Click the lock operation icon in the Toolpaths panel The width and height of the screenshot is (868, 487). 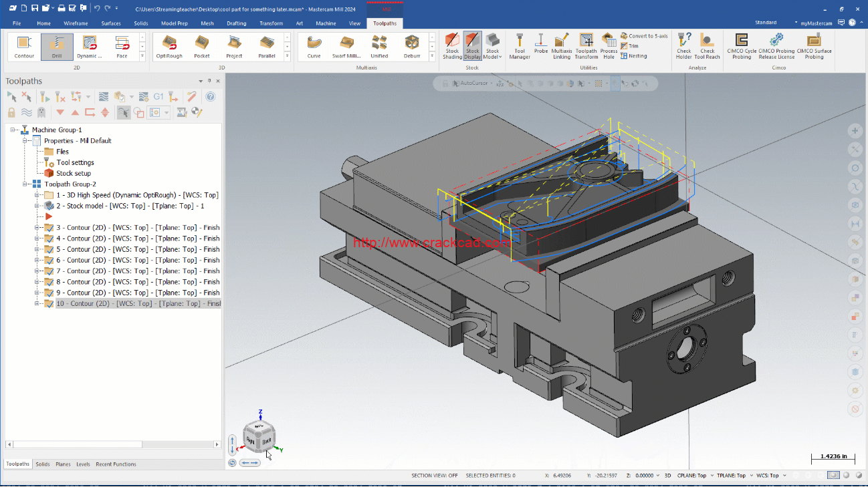tap(11, 112)
